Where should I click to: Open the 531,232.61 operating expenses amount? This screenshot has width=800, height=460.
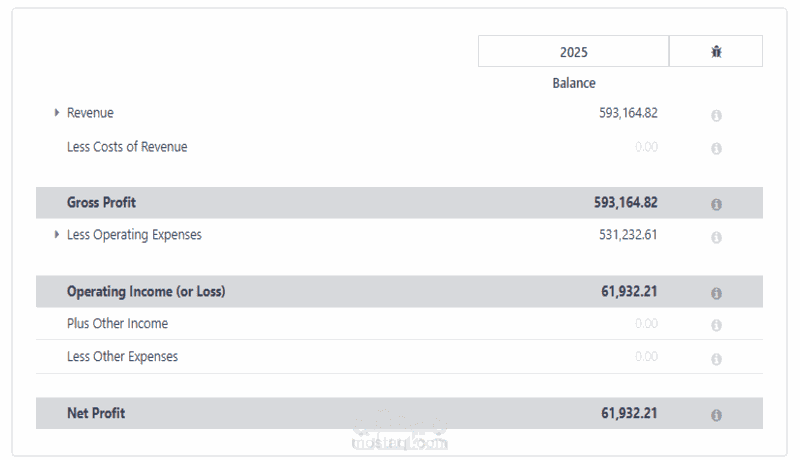pyautogui.click(x=628, y=236)
